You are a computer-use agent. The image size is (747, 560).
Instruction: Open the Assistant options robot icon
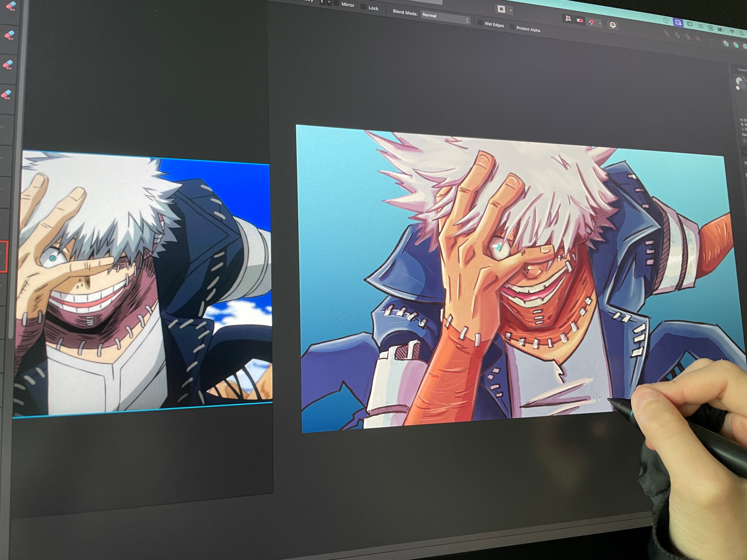pyautogui.click(x=613, y=25)
